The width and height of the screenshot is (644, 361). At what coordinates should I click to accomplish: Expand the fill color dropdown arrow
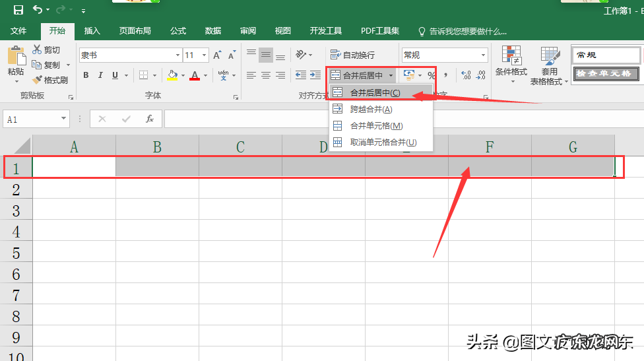183,76
